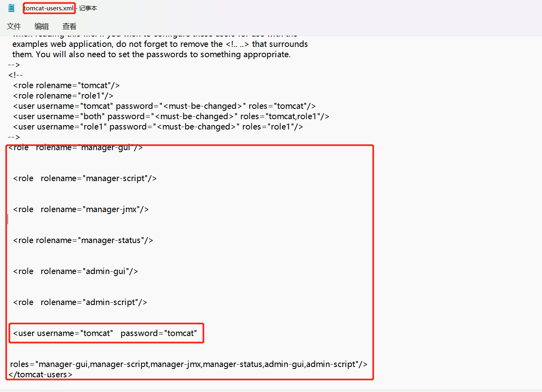542x392 pixels.
Task: Click the Notepad app icon in title bar
Action: (x=12, y=8)
